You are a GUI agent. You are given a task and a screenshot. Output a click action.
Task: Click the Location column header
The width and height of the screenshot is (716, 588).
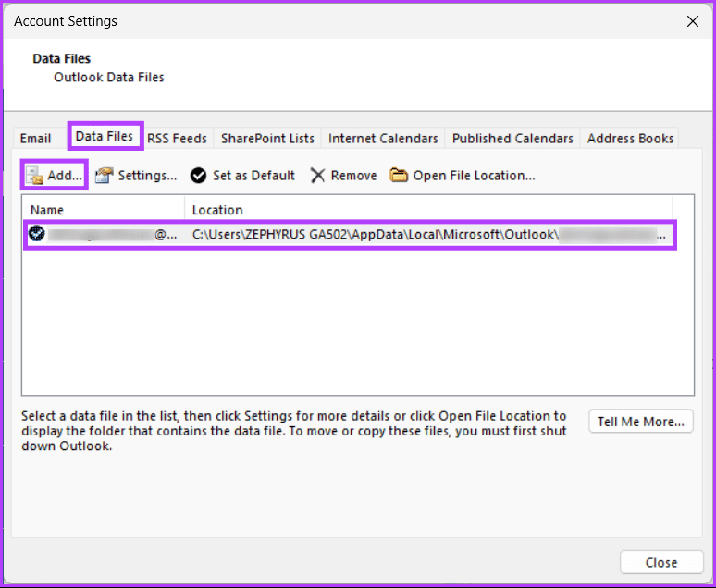pos(428,210)
